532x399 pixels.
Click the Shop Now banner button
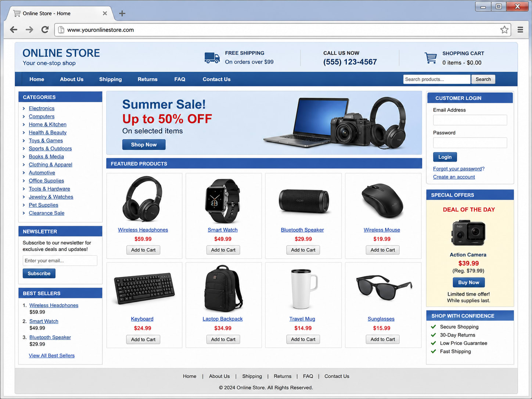tap(144, 145)
